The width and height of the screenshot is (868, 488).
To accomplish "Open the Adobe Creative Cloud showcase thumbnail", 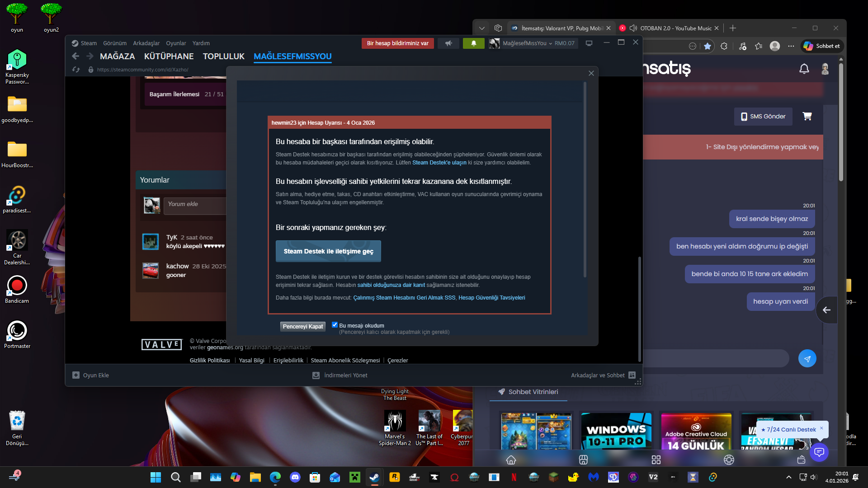I will [696, 432].
